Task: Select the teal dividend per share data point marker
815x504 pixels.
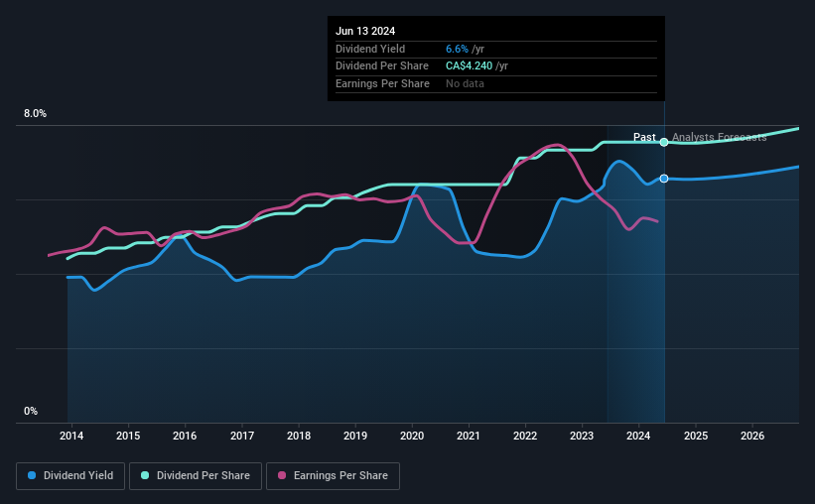Action: coord(664,142)
